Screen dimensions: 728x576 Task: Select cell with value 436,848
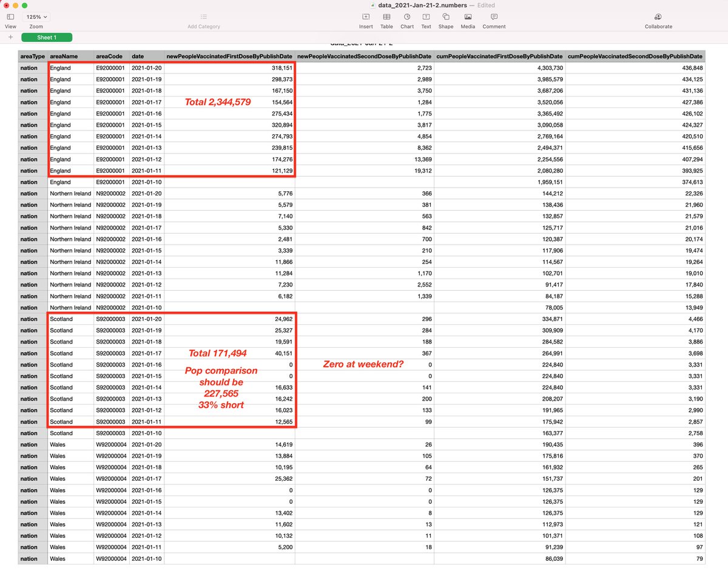(x=636, y=68)
